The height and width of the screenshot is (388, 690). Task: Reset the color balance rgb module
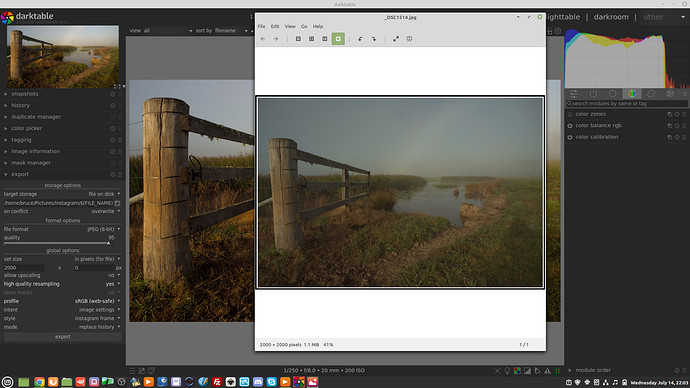pyautogui.click(x=677, y=126)
